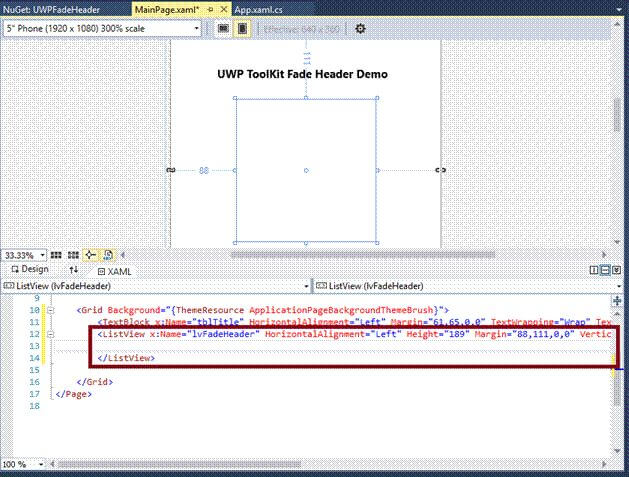Click code editor scroll-right arrow
Viewport: 629px width, 477px height.
[x=604, y=464]
